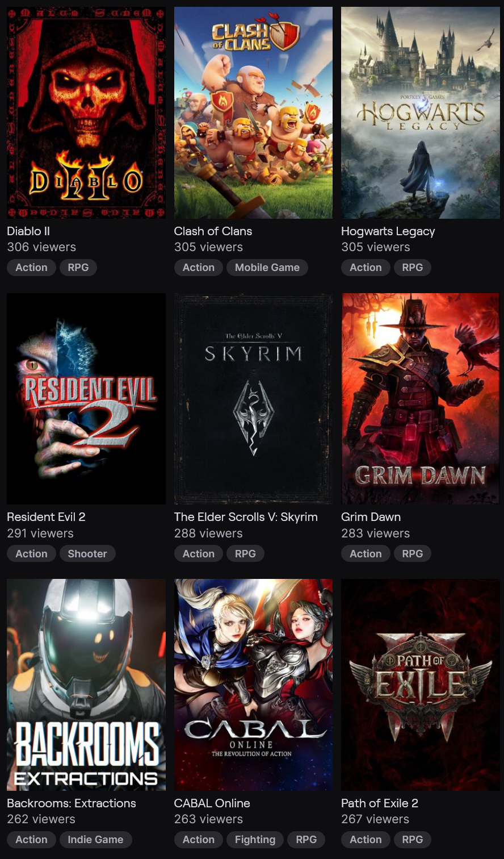Select Indie Game tag under Backrooms: Extractions
The image size is (504, 859).
pyautogui.click(x=95, y=840)
